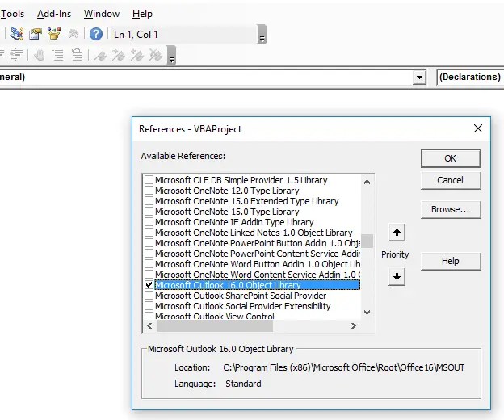Click the Previous Bookmark flag icon
The image size is (504, 420).
(137, 55)
